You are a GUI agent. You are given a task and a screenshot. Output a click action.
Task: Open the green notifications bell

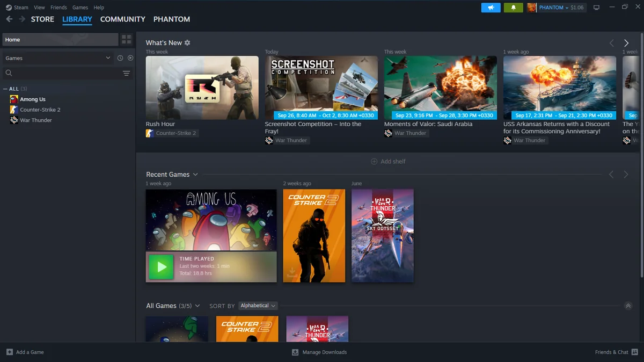[514, 8]
